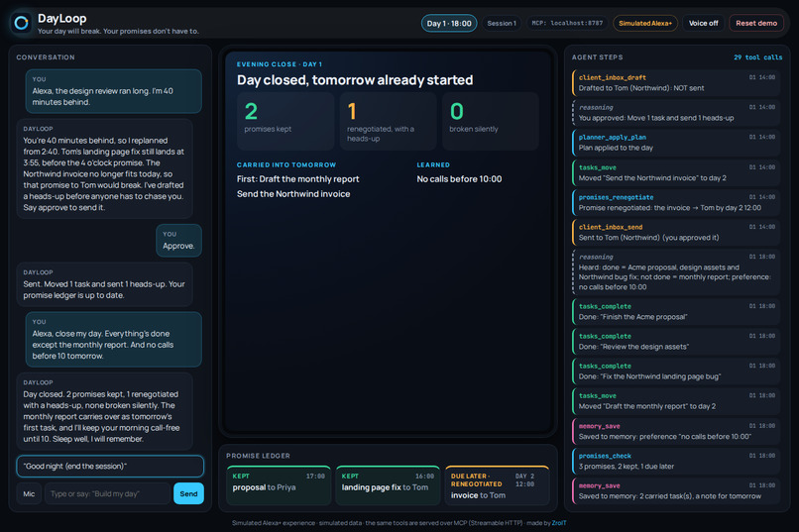Click "Send the Northwind invoice" carried task

click(x=293, y=194)
